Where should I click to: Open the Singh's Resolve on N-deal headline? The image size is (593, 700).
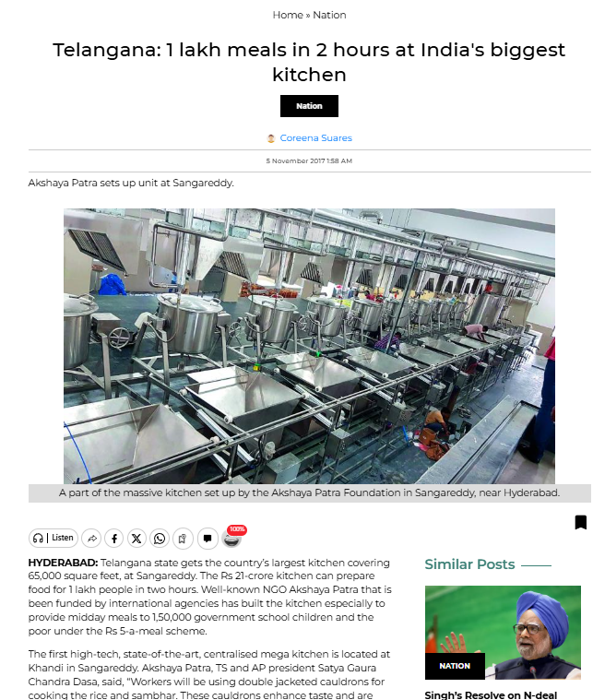coord(491,694)
